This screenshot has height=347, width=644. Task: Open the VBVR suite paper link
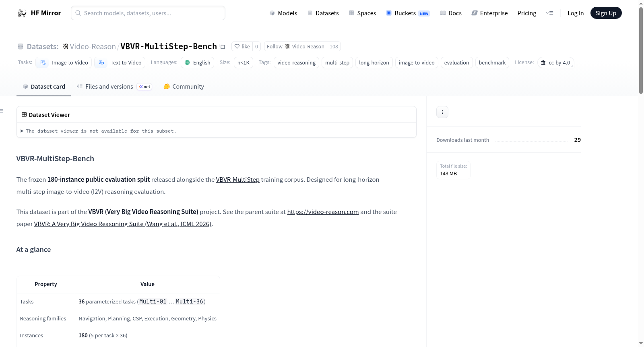tap(123, 224)
